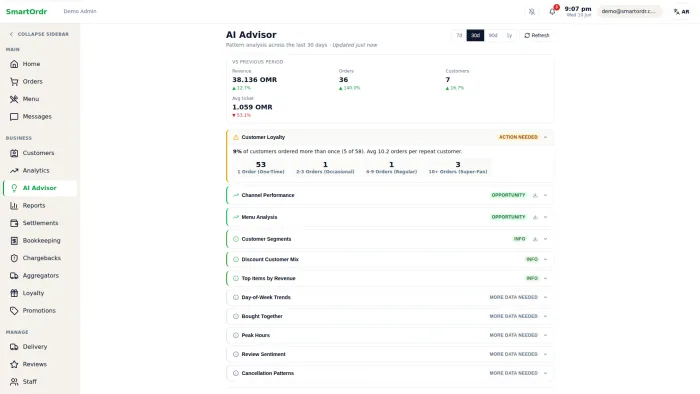Click the 10+ Orders Super-Fan stat
Viewport: 700px width, 394px height.
point(458,167)
